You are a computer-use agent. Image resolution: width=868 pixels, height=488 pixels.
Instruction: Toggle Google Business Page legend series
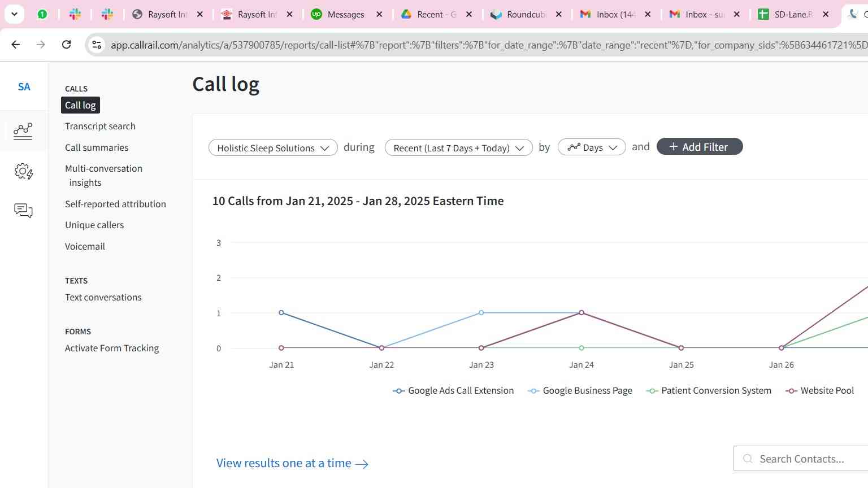pos(580,390)
